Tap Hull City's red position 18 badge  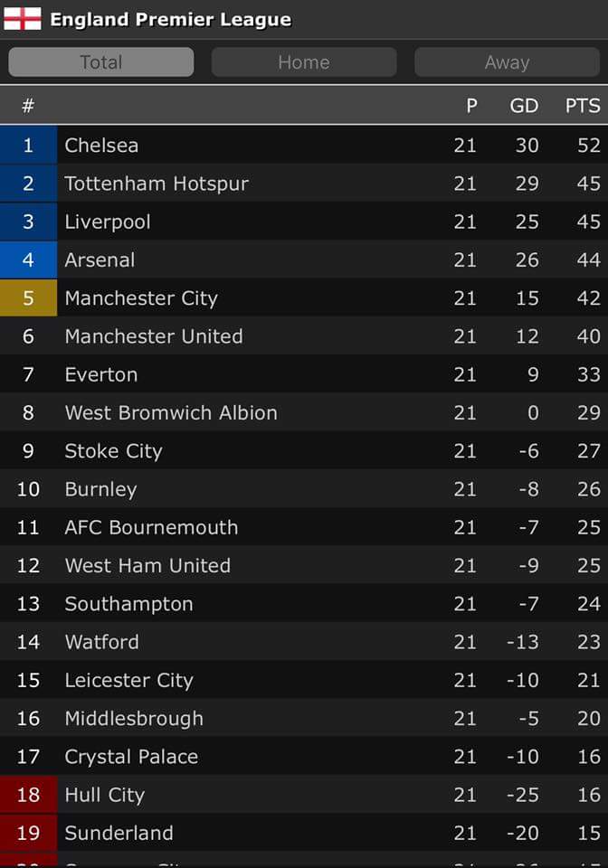pyautogui.click(x=28, y=795)
